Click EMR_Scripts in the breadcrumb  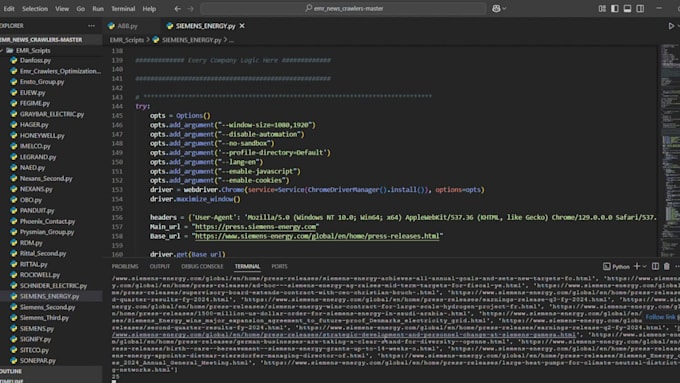click(x=127, y=40)
